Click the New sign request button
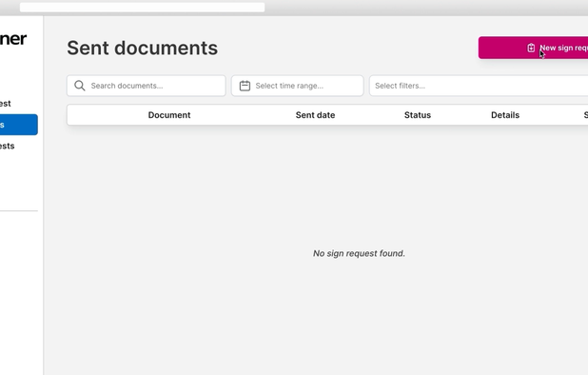 click(533, 48)
